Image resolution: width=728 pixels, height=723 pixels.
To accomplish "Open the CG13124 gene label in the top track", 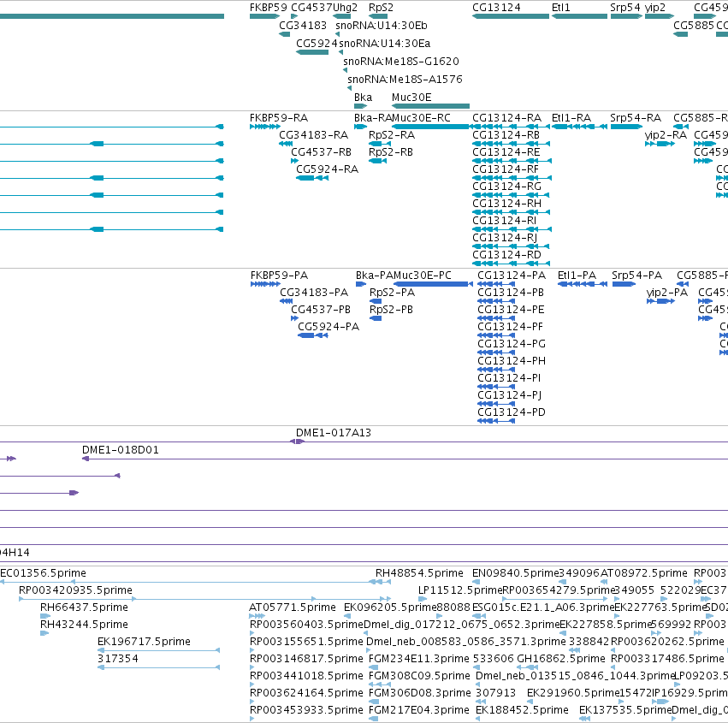I will point(496,8).
